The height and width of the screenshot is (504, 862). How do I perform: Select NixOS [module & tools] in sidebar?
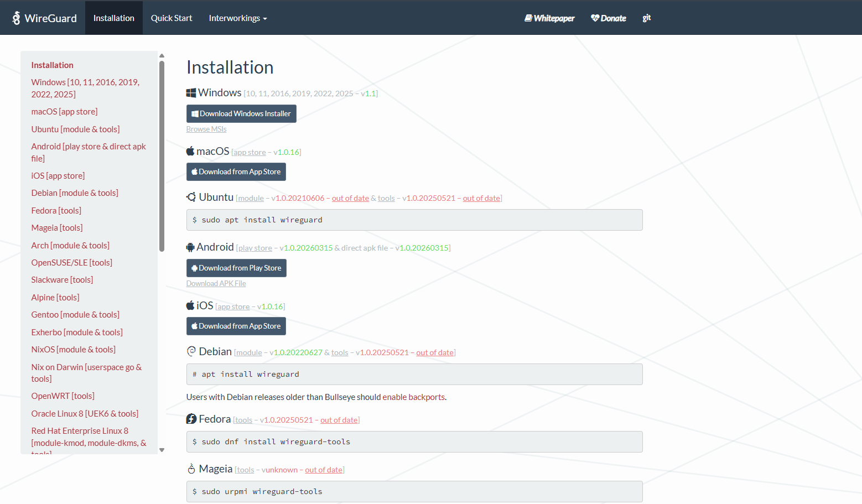point(74,350)
